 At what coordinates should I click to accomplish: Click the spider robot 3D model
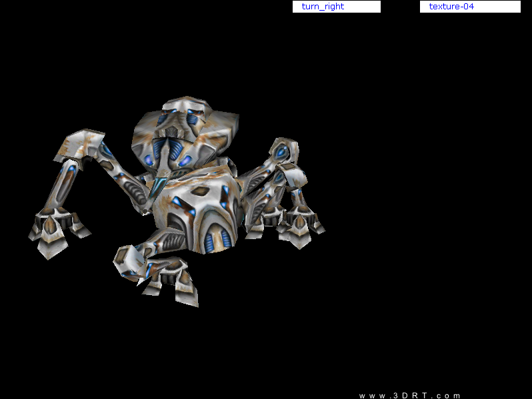coord(177,202)
